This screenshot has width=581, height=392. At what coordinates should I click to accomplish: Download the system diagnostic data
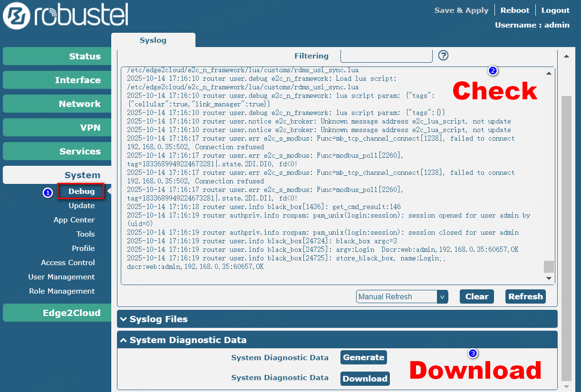pyautogui.click(x=365, y=379)
